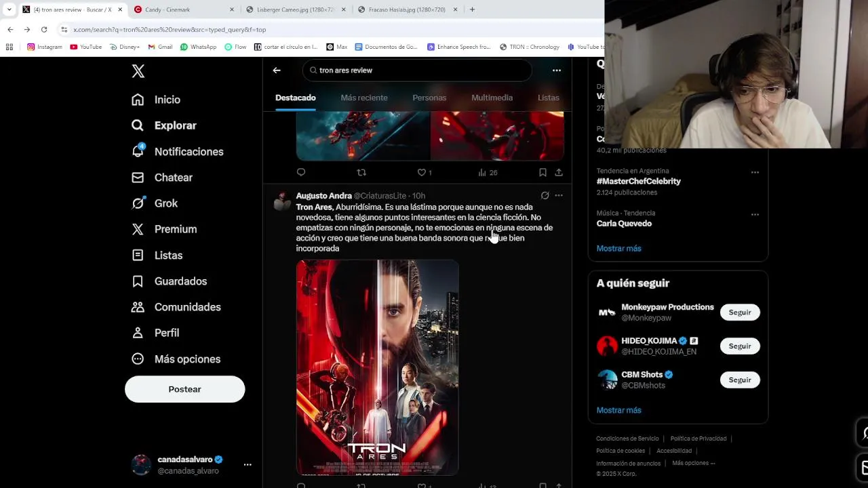Open Política de Privacidad link
The width and height of the screenshot is (868, 488).
698,439
